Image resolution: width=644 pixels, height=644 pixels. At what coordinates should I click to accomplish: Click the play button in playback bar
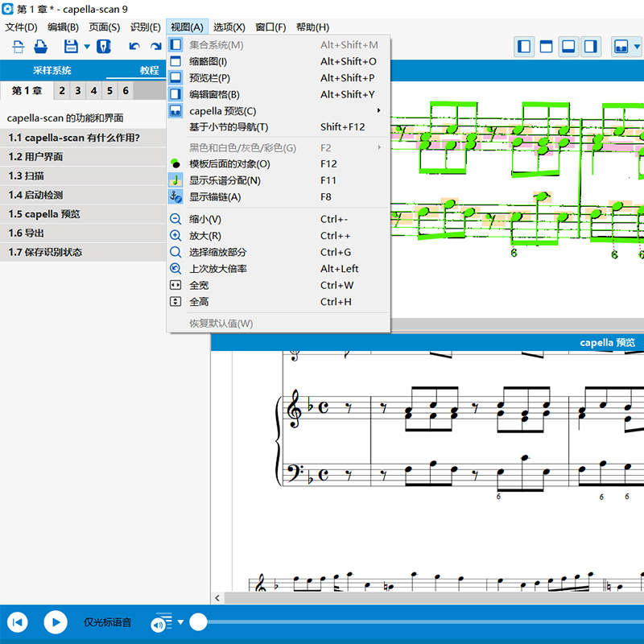pyautogui.click(x=56, y=622)
